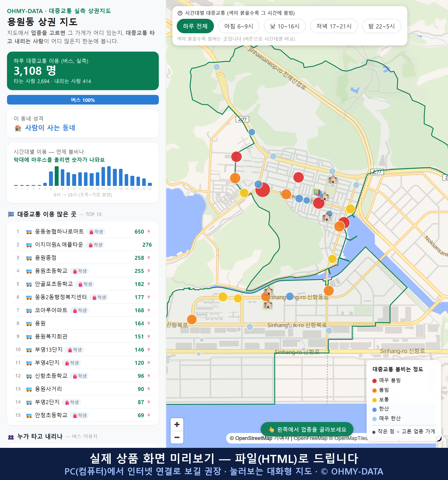This screenshot has width=448, height=480.
Task: Click the pin icon at the 용원 164 row
Action: (x=149, y=324)
